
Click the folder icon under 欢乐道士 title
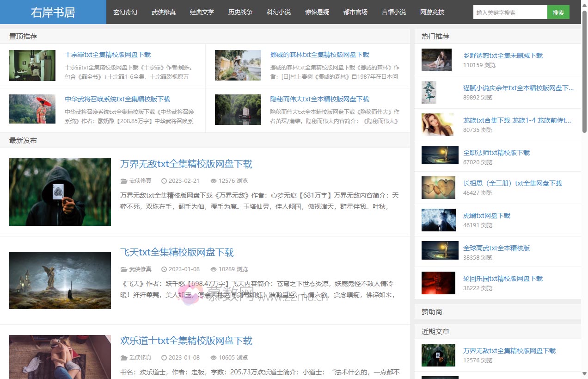(123, 358)
